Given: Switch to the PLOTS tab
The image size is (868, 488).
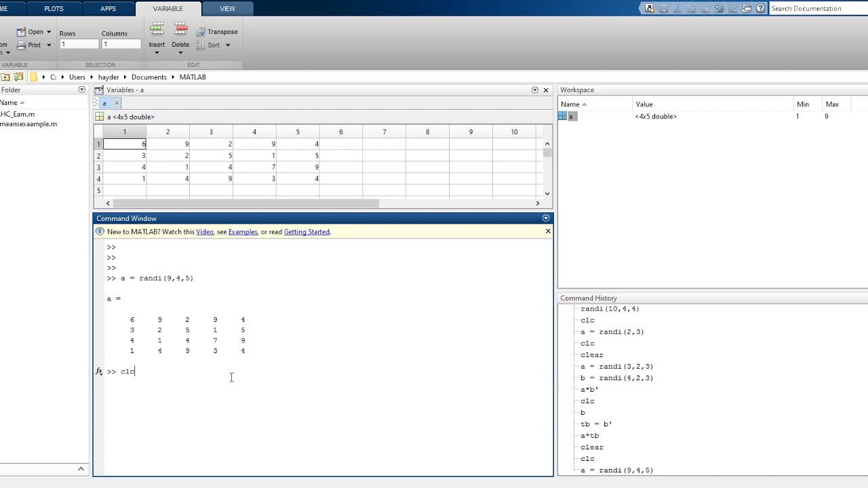Looking at the screenshot, I should (54, 9).
